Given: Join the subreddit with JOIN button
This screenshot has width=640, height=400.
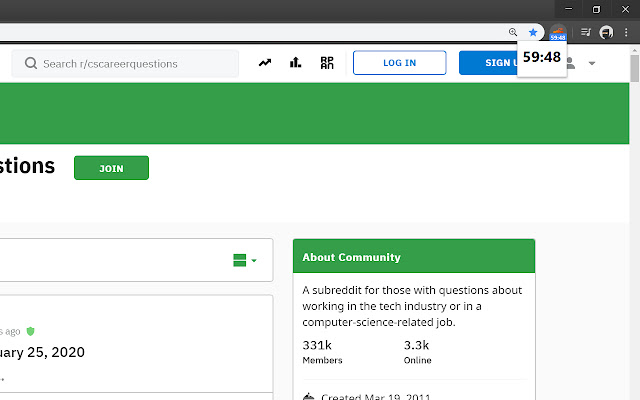Looking at the screenshot, I should pos(111,168).
